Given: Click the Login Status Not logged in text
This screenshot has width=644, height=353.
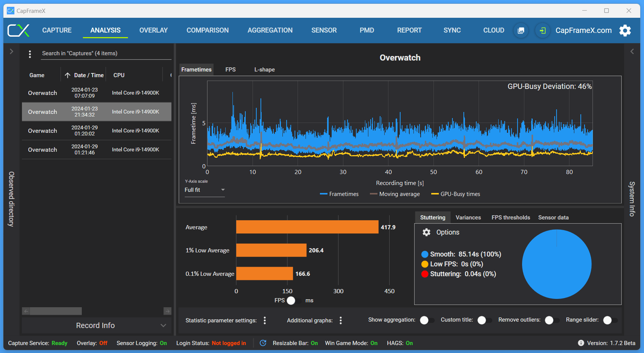Looking at the screenshot, I should pos(229,343).
